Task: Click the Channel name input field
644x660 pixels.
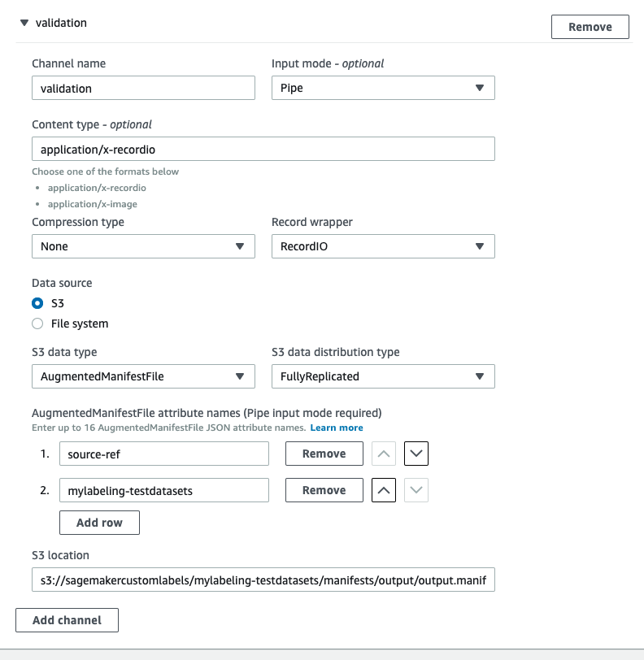Action: tap(143, 88)
